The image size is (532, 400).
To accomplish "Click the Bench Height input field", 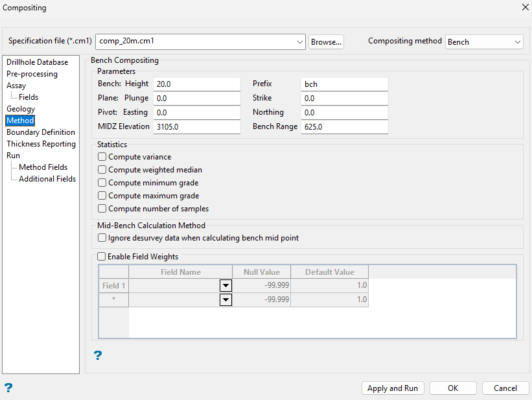I will point(197,84).
